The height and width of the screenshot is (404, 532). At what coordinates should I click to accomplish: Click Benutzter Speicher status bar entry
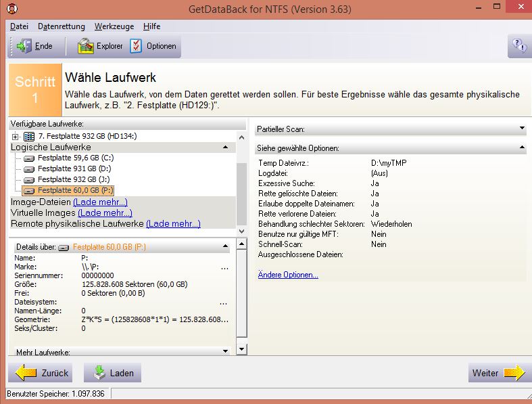tap(55, 394)
